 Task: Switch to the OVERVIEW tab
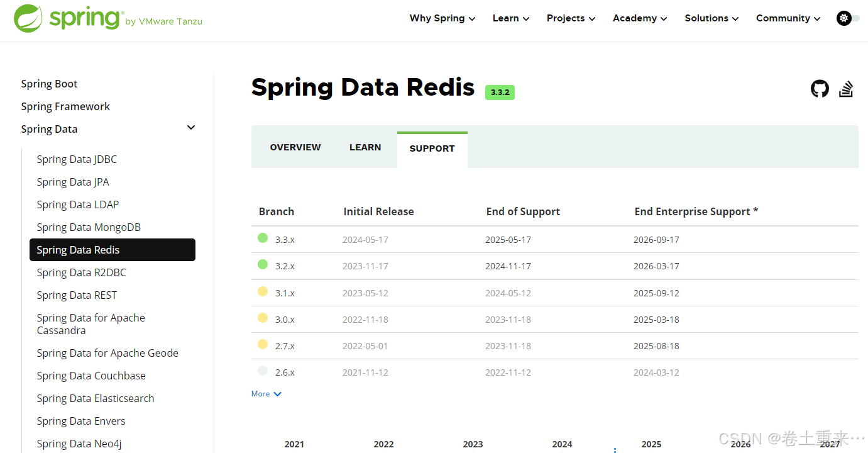click(295, 147)
